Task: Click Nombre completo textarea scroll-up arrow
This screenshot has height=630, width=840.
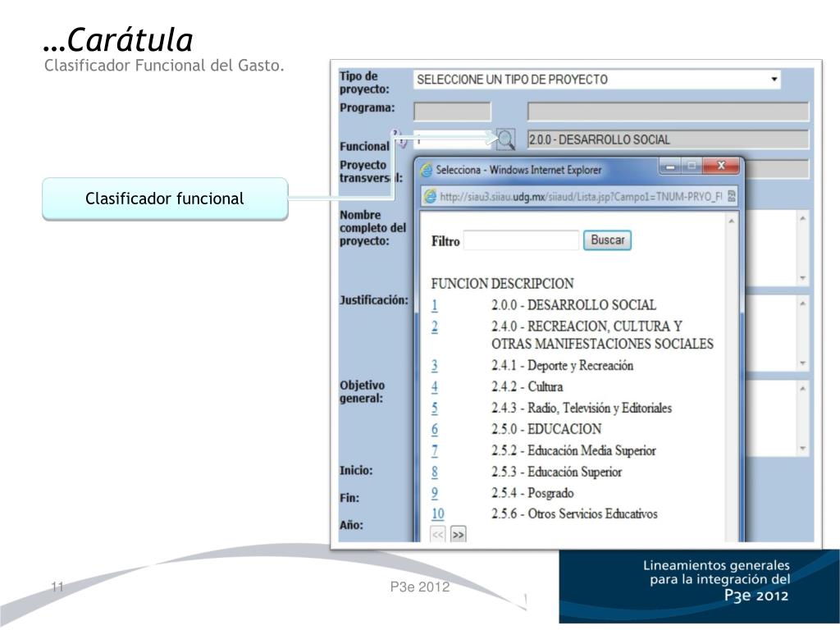Action: pyautogui.click(x=802, y=218)
